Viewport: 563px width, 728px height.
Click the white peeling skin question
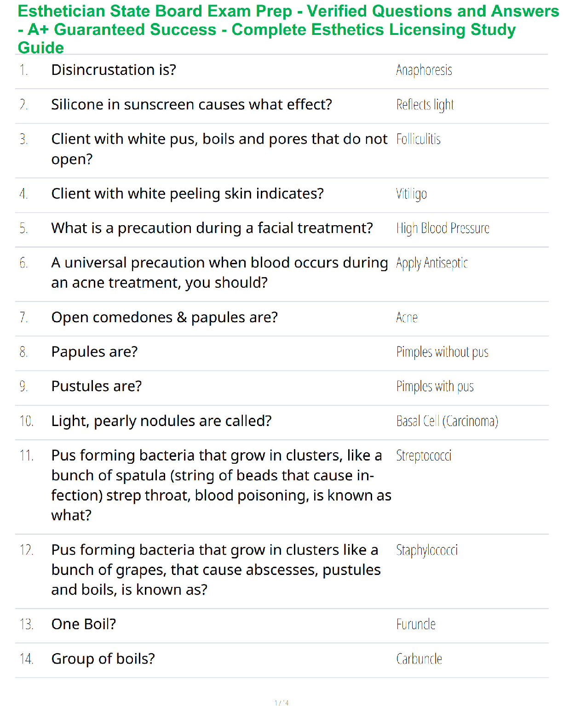(x=187, y=194)
